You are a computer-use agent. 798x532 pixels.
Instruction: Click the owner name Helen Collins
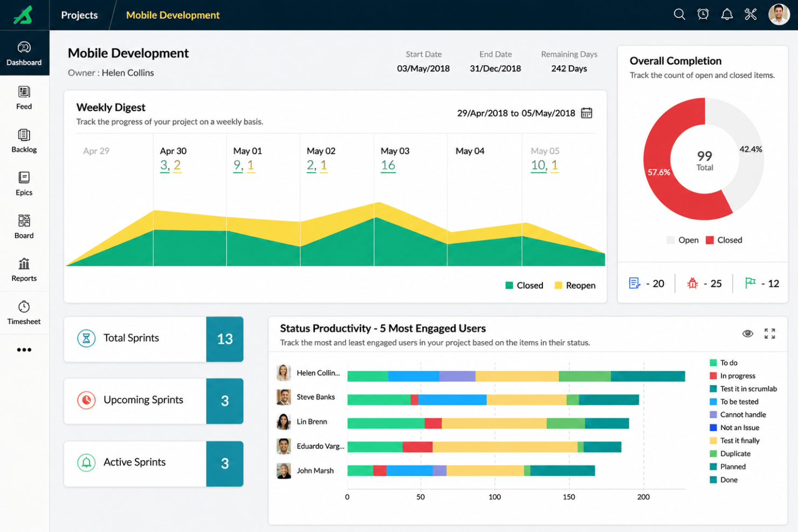click(x=128, y=73)
